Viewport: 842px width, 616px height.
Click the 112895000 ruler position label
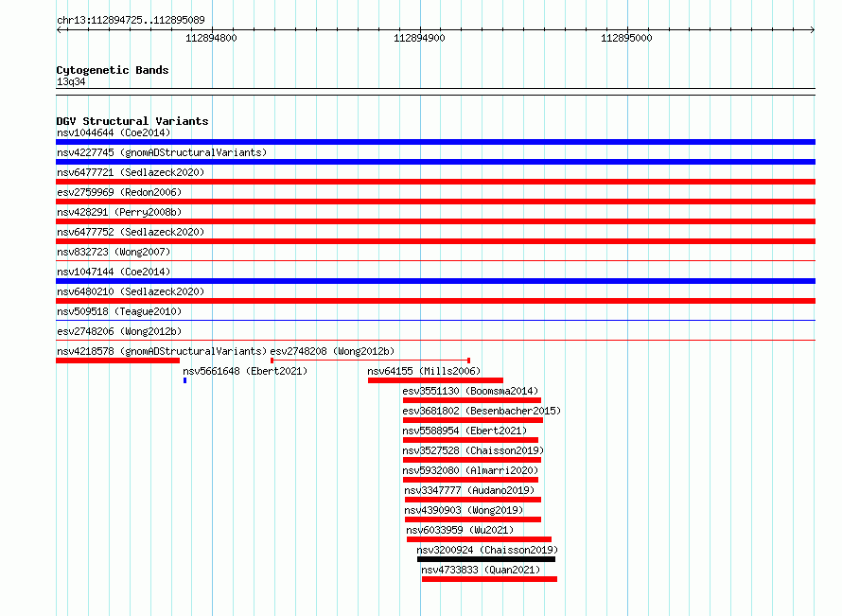[x=626, y=38]
